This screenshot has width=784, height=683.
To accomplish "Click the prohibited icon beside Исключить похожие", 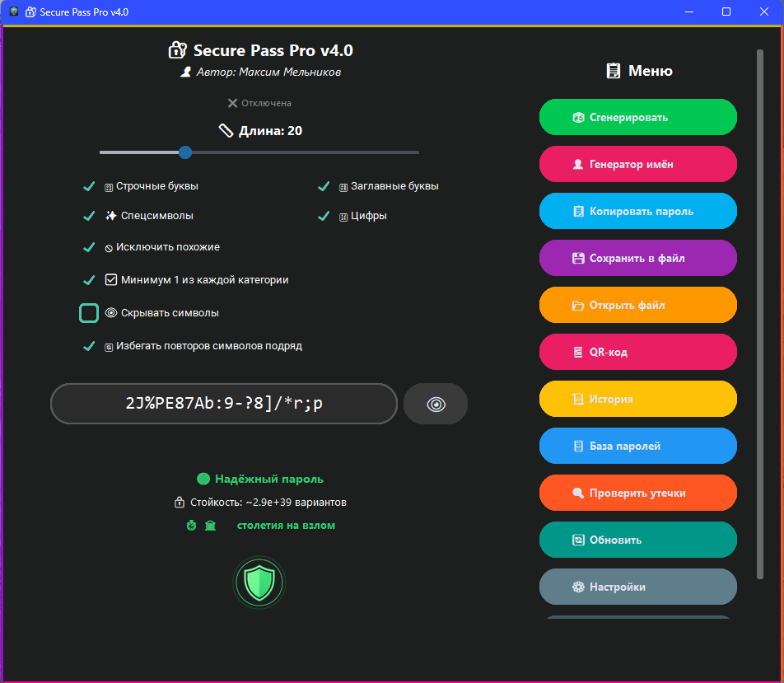I will (109, 248).
